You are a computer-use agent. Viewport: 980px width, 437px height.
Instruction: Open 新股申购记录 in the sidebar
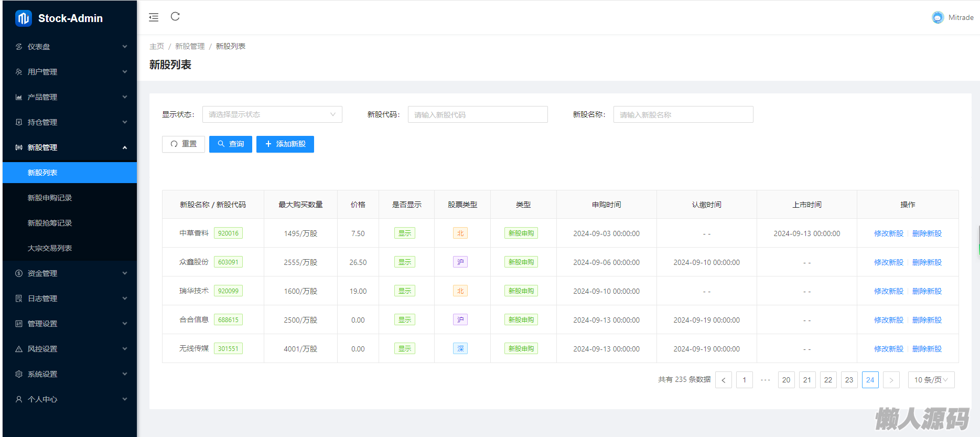click(50, 198)
